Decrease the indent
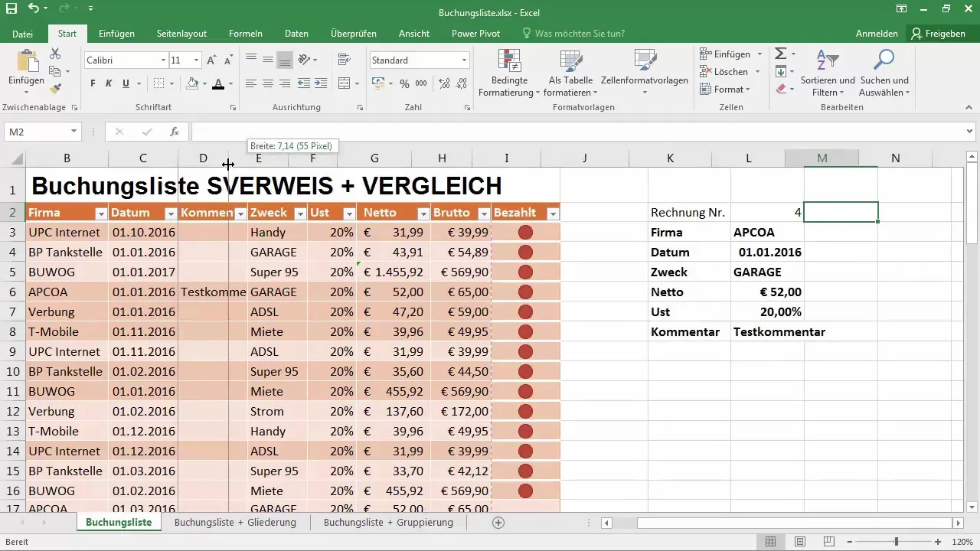The image size is (980, 551). [x=304, y=83]
